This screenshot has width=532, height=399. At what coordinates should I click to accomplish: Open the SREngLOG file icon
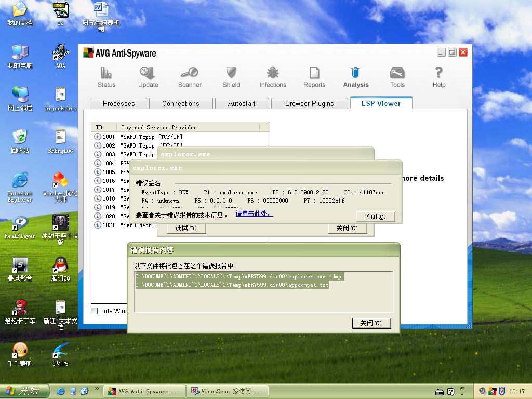coord(60,141)
